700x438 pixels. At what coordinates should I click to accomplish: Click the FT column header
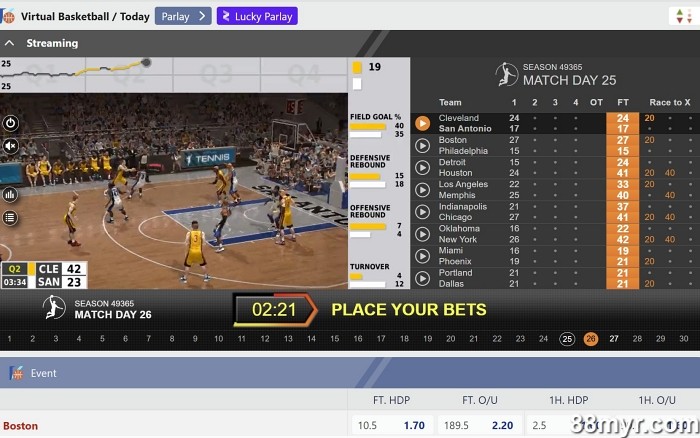[x=623, y=102]
